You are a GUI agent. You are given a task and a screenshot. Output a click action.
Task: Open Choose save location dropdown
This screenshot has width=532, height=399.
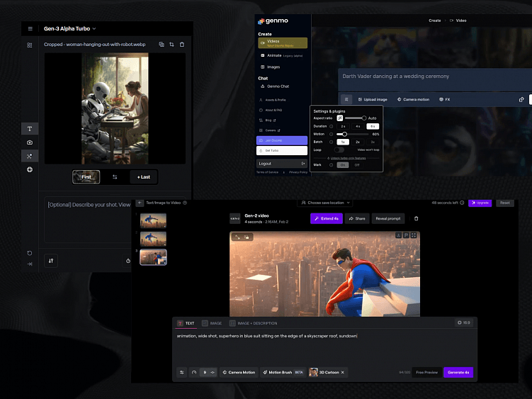tap(325, 203)
